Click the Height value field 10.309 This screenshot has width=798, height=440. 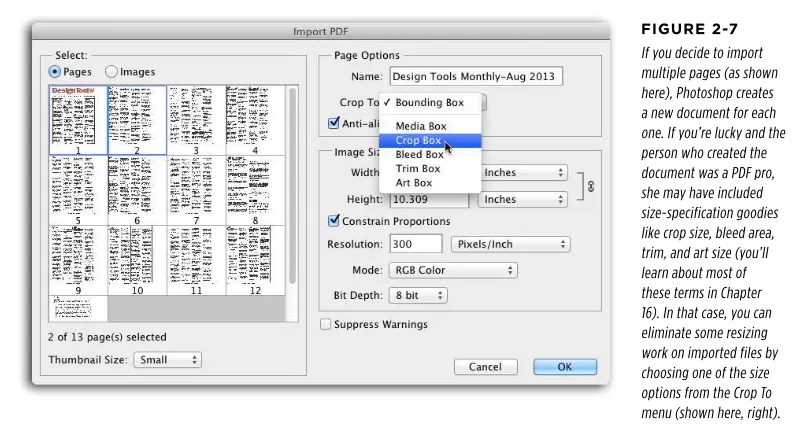point(429,199)
